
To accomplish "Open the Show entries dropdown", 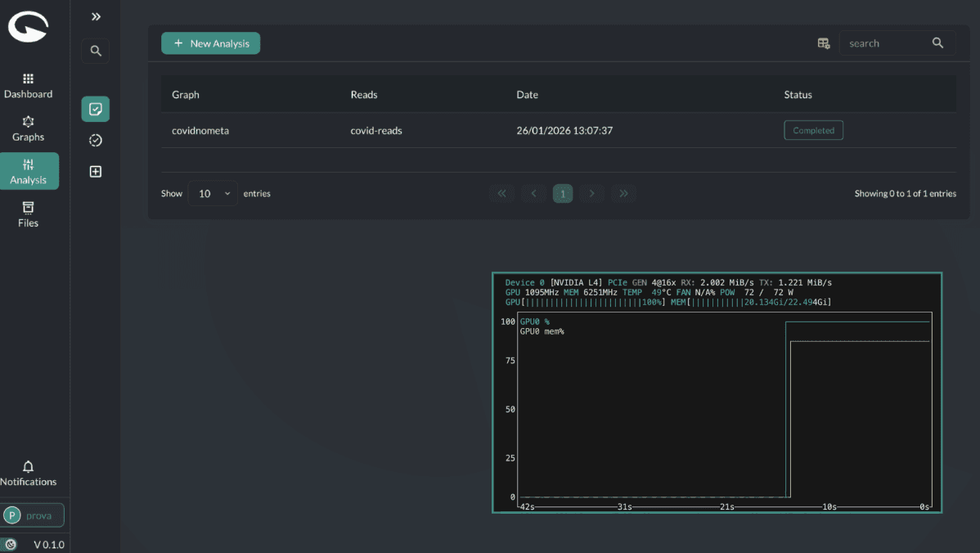I will pos(213,193).
